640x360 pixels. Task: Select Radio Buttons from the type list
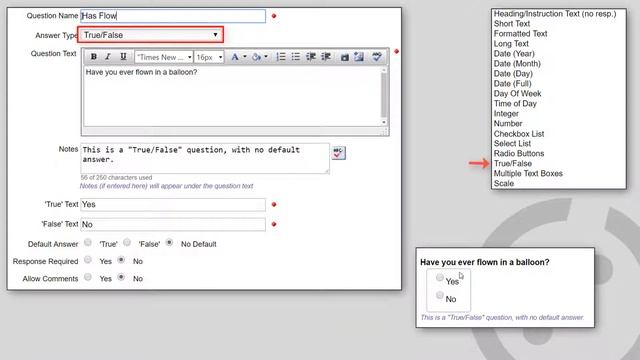click(519, 153)
